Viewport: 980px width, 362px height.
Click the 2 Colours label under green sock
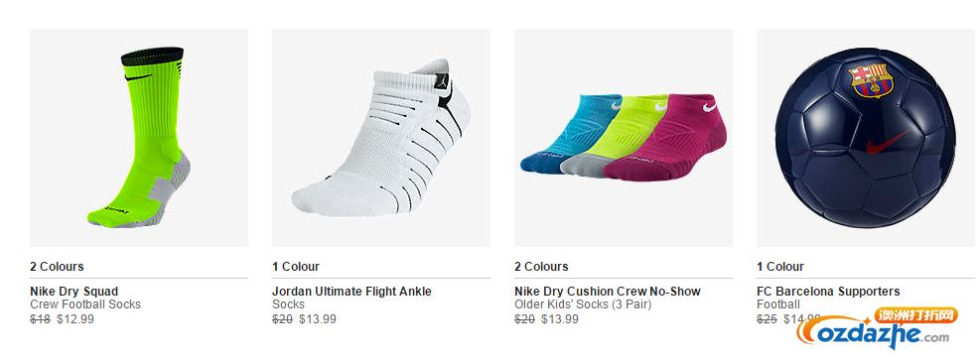pos(57,267)
